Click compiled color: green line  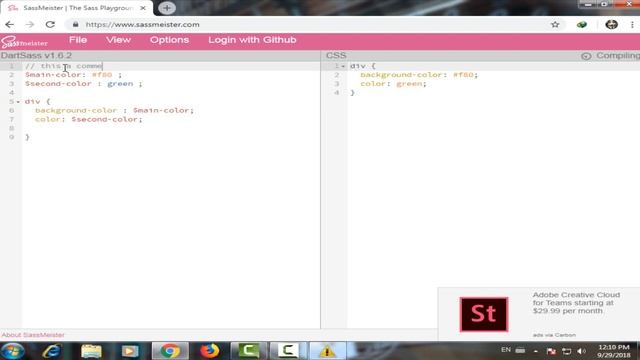393,84
